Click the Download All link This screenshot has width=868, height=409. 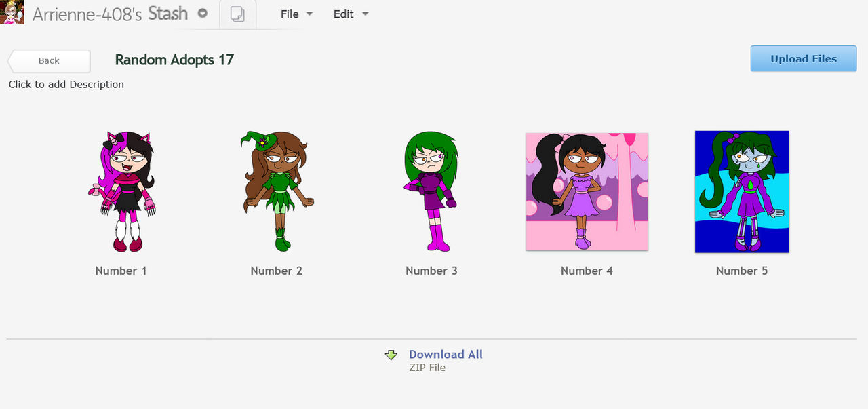pyautogui.click(x=446, y=354)
